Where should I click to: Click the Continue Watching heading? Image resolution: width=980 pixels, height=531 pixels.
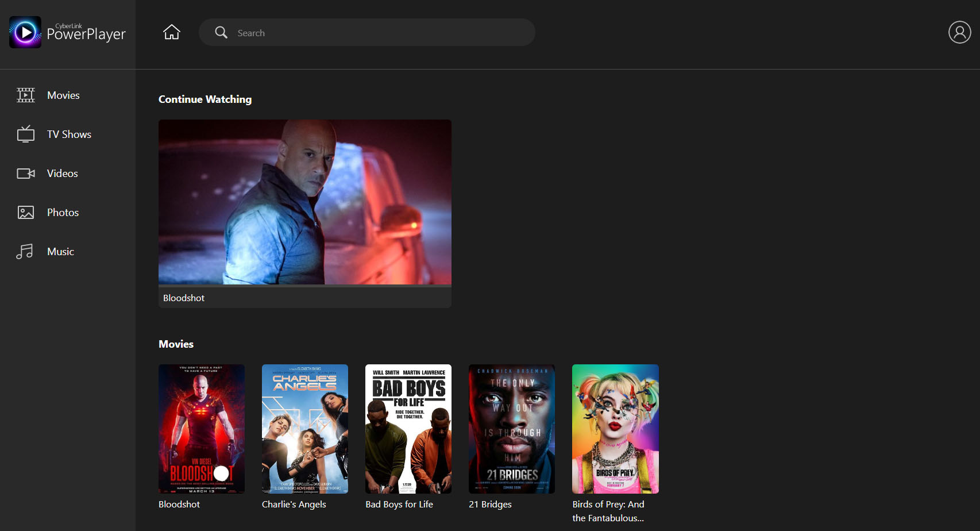(x=205, y=99)
